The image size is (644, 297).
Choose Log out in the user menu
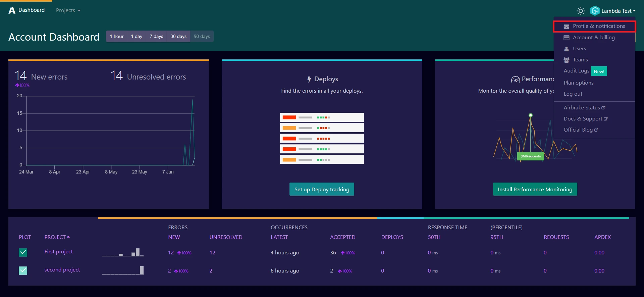(x=573, y=94)
